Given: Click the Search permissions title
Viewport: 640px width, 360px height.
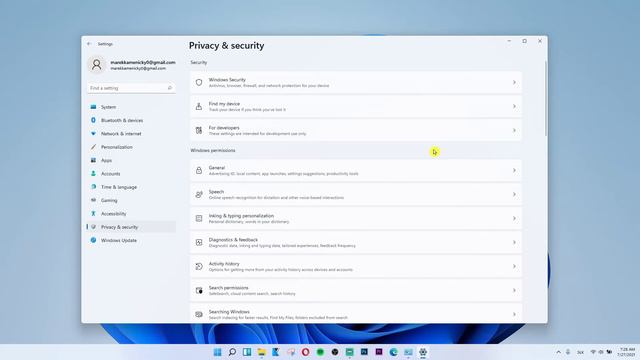Looking at the screenshot, I should point(228,288).
